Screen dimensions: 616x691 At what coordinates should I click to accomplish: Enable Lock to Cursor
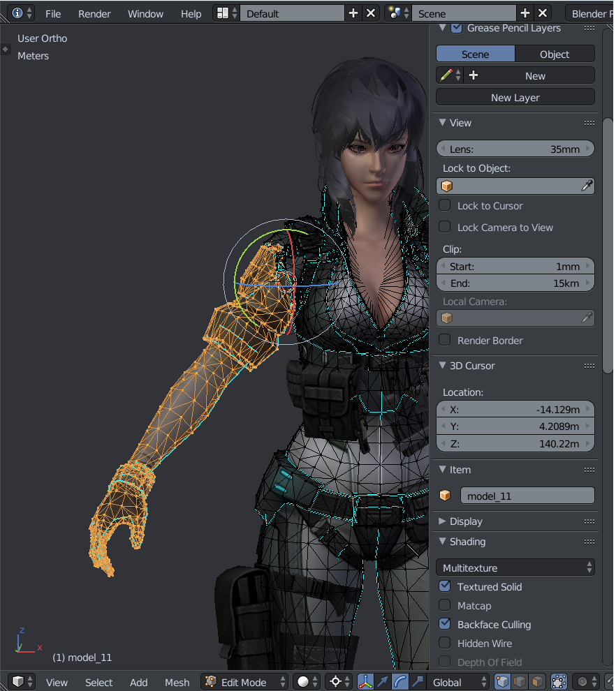(x=444, y=205)
